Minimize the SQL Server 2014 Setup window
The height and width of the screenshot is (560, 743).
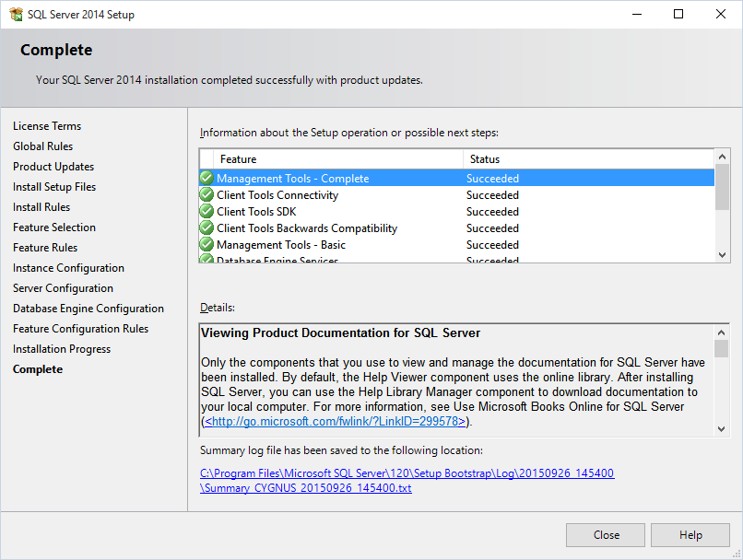point(637,14)
